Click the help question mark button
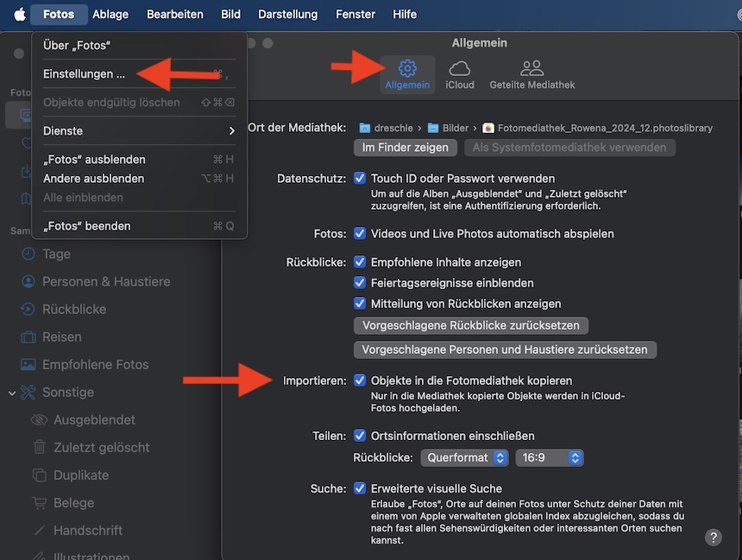The width and height of the screenshot is (742, 560). click(x=714, y=537)
